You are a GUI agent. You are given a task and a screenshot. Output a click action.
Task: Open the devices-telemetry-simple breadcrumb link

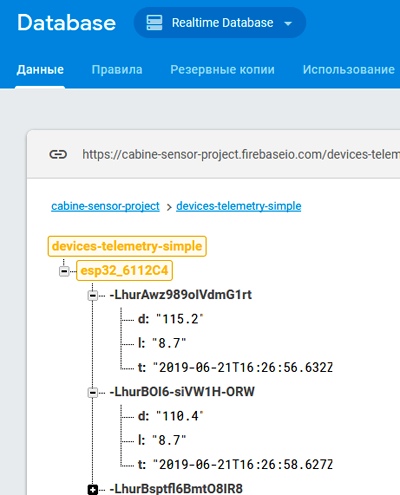coord(239,206)
